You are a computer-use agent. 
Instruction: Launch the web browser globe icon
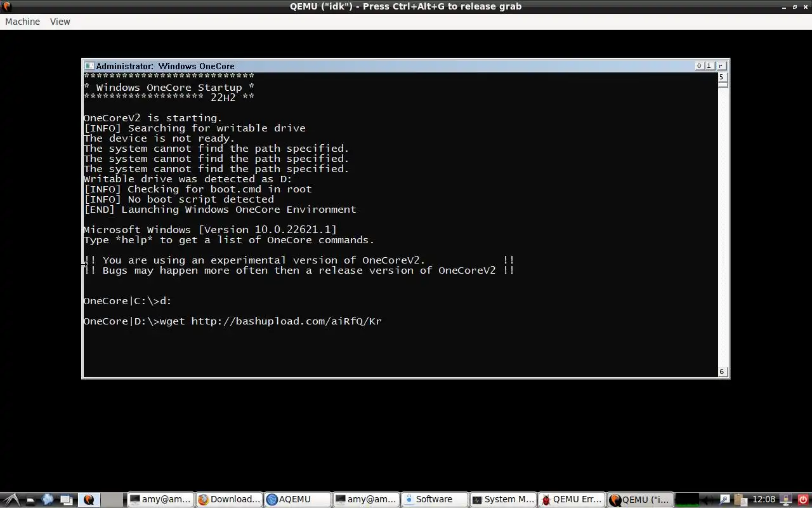48,500
